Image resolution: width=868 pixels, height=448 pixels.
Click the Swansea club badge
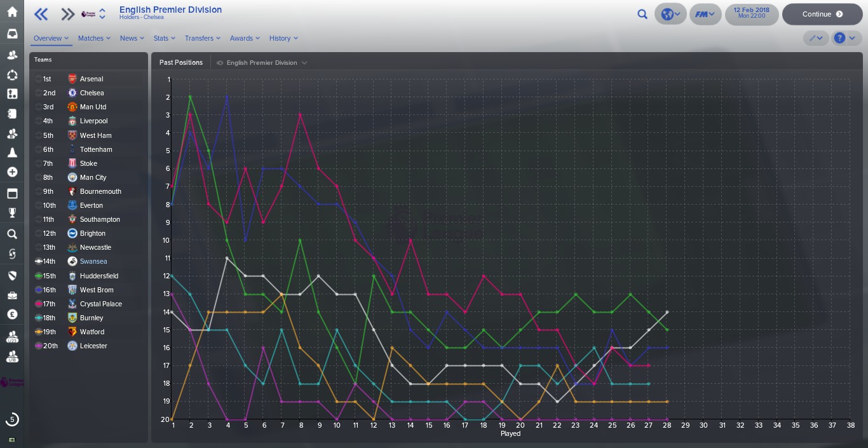pyautogui.click(x=72, y=261)
